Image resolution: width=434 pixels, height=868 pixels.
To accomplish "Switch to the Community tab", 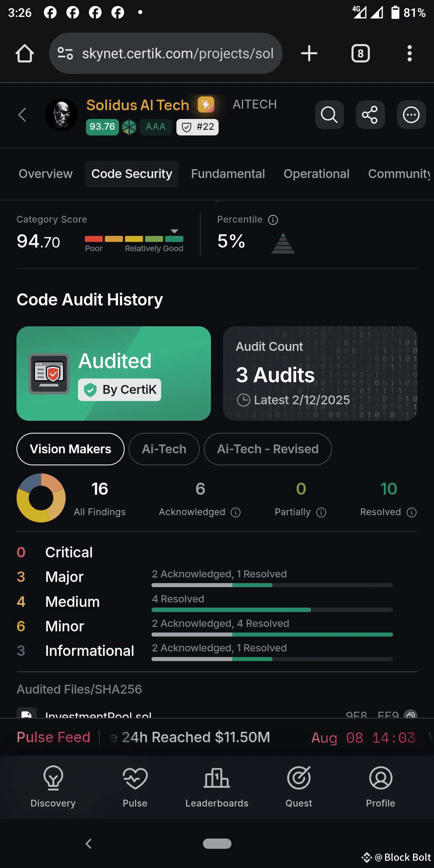I will click(x=399, y=174).
